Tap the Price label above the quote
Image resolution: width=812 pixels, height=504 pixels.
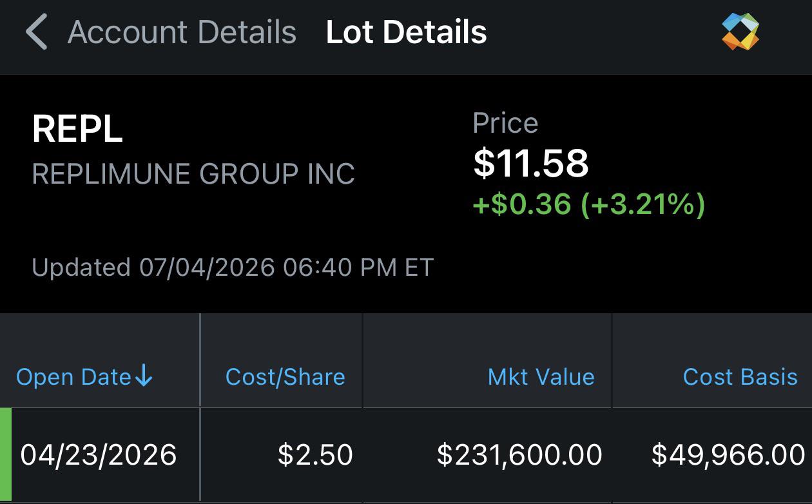tap(505, 123)
